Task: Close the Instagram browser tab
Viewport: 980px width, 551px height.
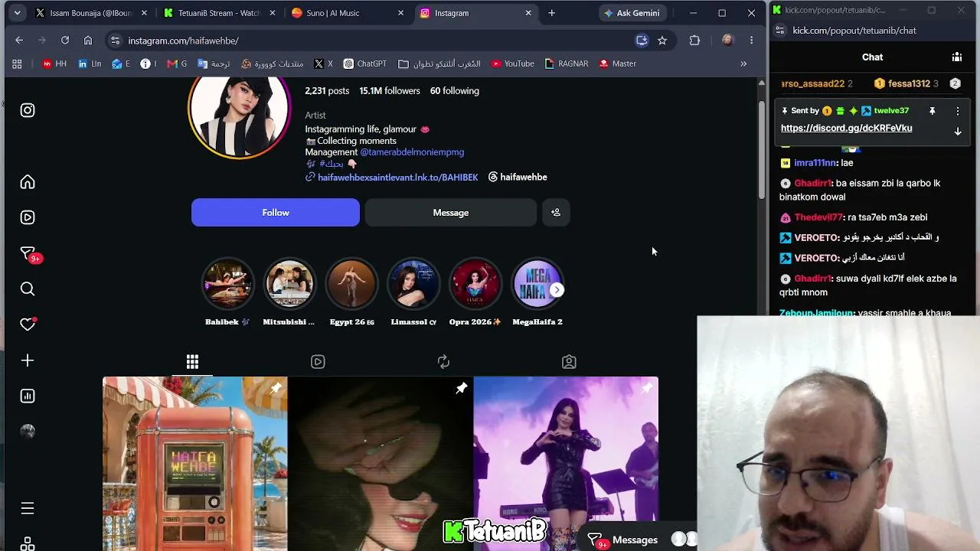Action: (528, 13)
